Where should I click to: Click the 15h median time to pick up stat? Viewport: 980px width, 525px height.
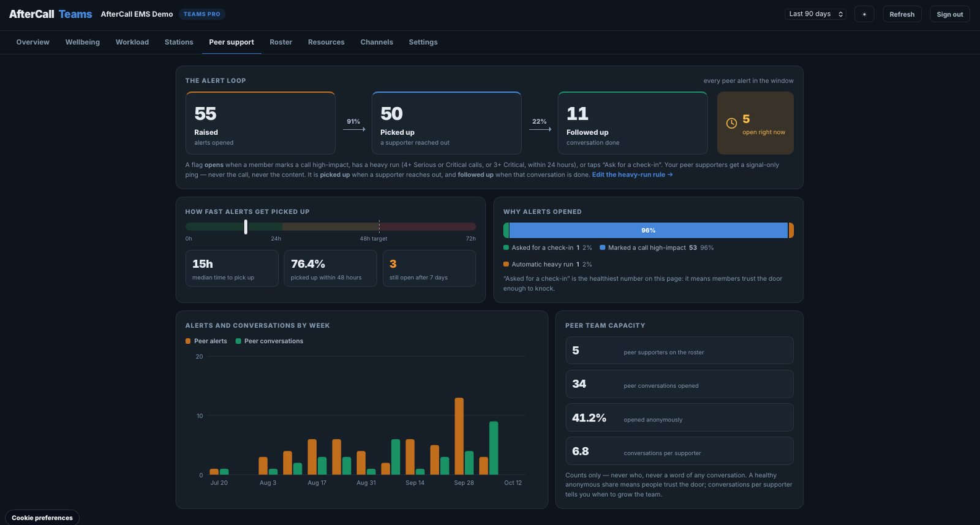[232, 268]
